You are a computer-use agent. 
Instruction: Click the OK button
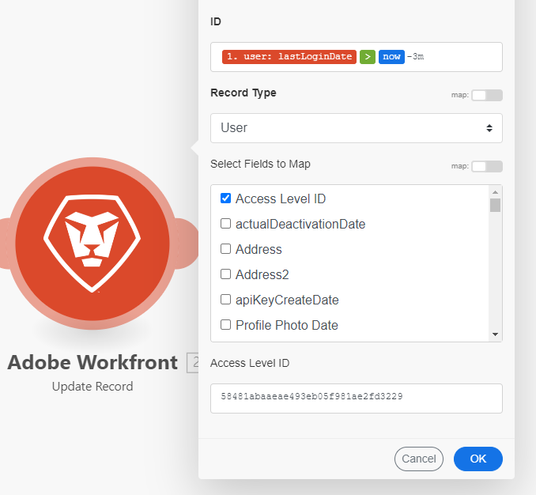[x=478, y=459]
